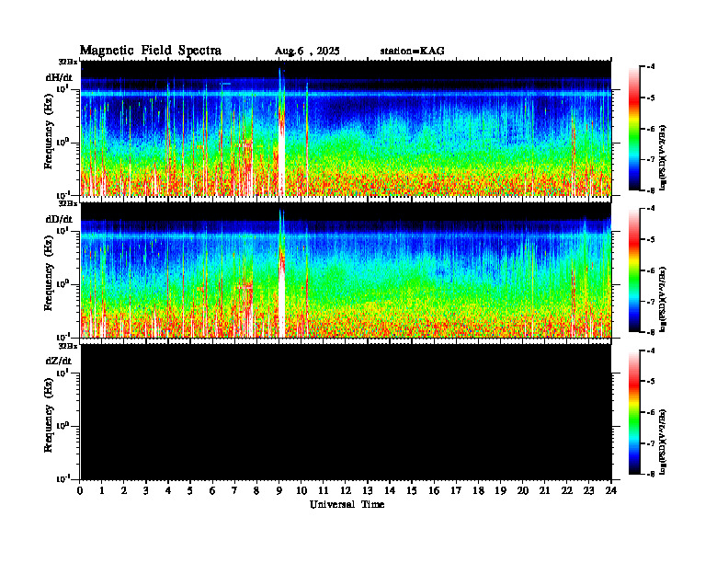The image size is (728, 563).
Task: Click the "station=KAG" label
Action: pyautogui.click(x=412, y=51)
